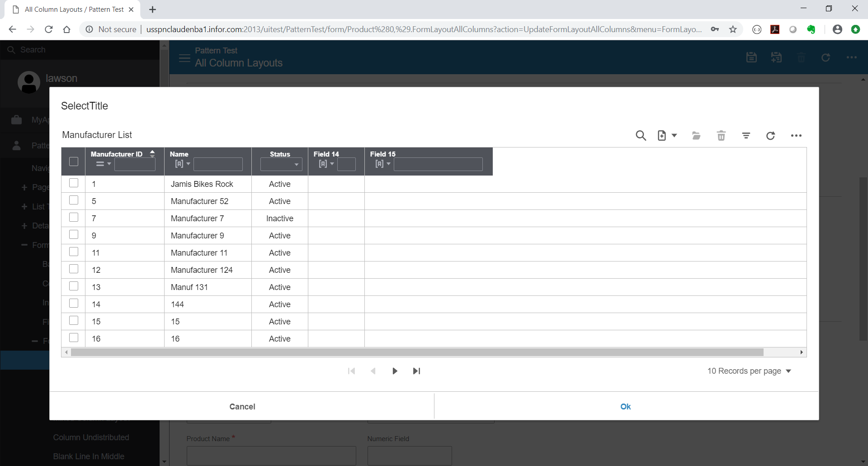This screenshot has height=466, width=868.
Task: Reload the browser page
Action: [49, 29]
